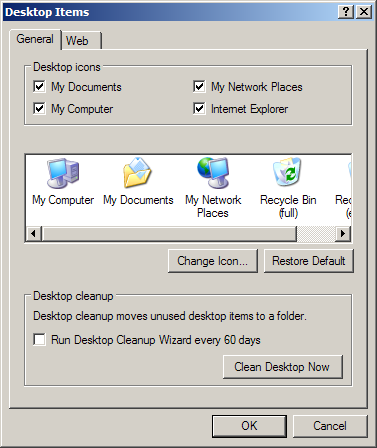Image resolution: width=377 pixels, height=448 pixels.
Task: Select the Recycle Bin (full) icon
Action: [288, 172]
